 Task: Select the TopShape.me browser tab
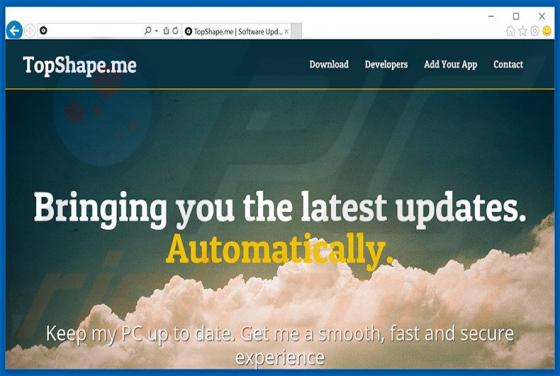tap(237, 31)
